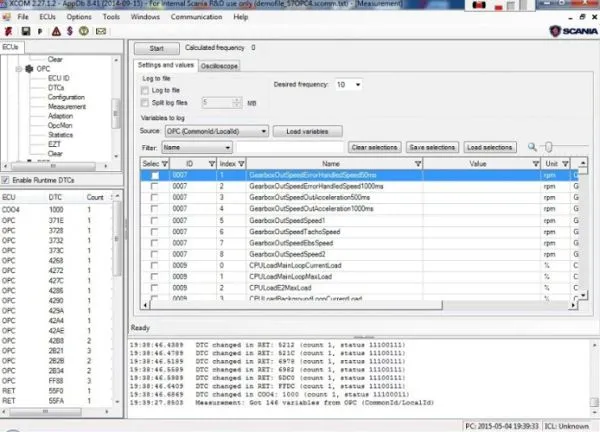The image size is (600, 432).
Task: Check the box for GearboxOutSpeedTachoSpeed
Action: [154, 232]
